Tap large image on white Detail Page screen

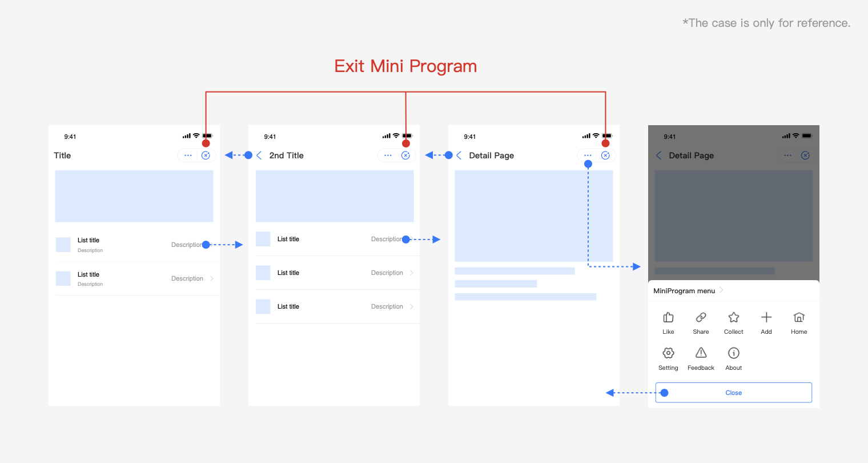point(534,215)
